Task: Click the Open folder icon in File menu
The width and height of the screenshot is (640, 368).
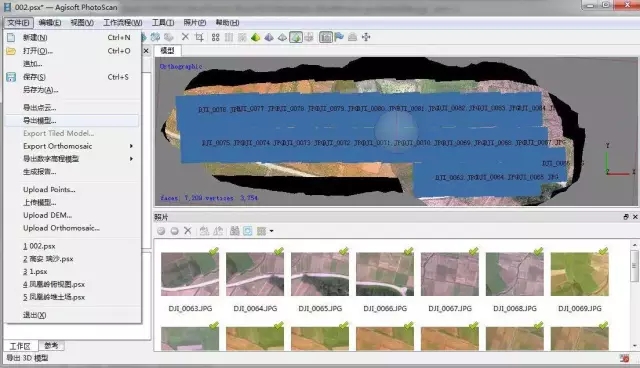Action: (11, 51)
